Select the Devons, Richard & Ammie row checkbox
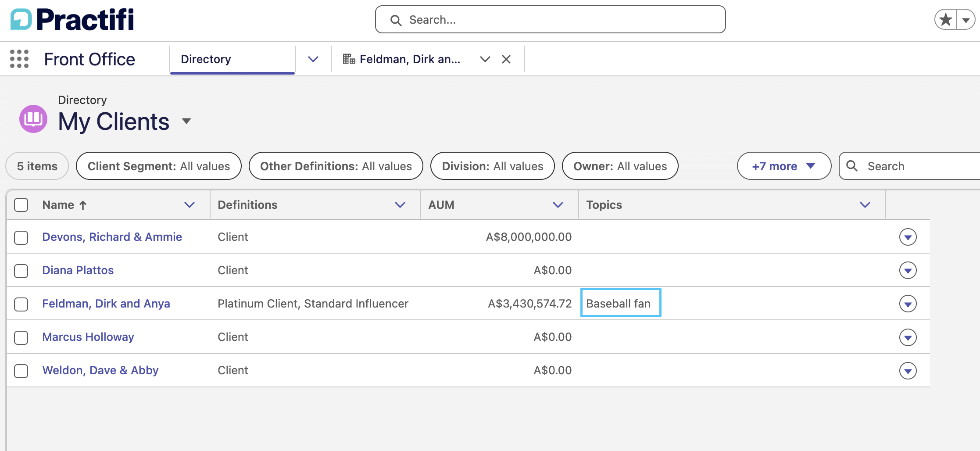Screen dimensions: 980x451 coord(21,237)
